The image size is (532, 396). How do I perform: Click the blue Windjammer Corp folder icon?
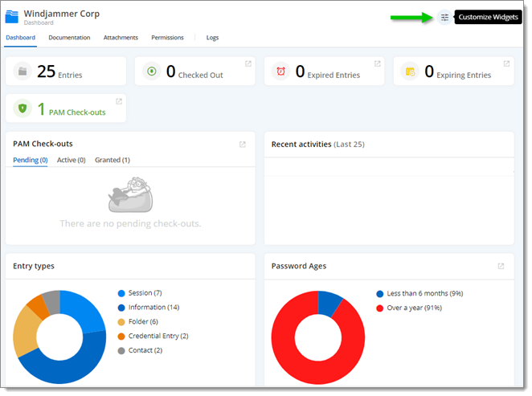12,17
